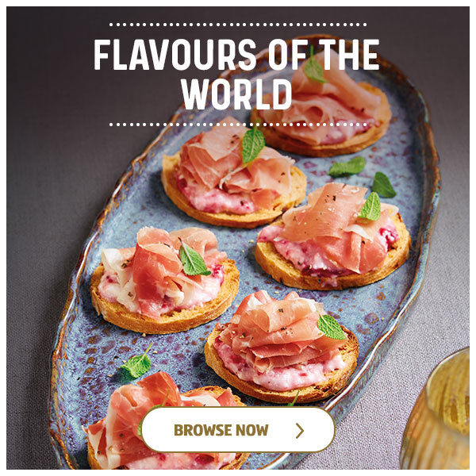Click the BROWSE NOW button
The image size is (476, 476).
click(238, 430)
